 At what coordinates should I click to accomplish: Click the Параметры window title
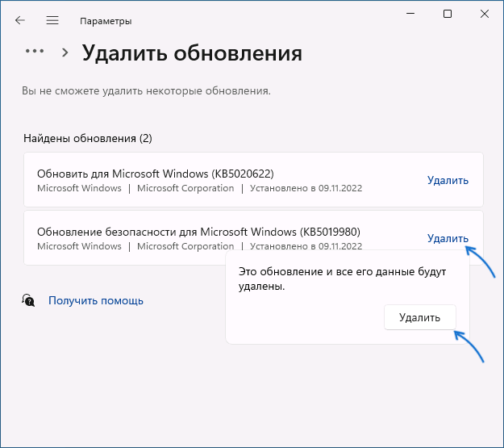tap(106, 21)
